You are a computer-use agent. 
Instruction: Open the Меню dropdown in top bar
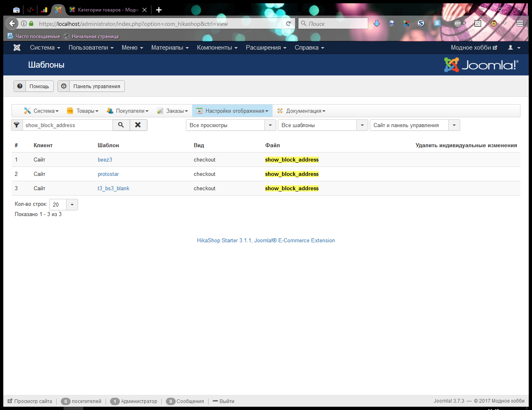tap(133, 48)
